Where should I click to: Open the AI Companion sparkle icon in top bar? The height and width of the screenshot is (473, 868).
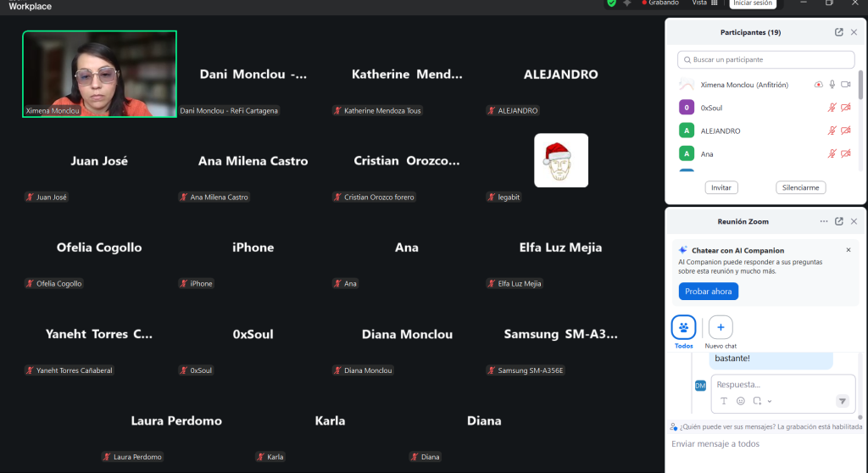[627, 3]
